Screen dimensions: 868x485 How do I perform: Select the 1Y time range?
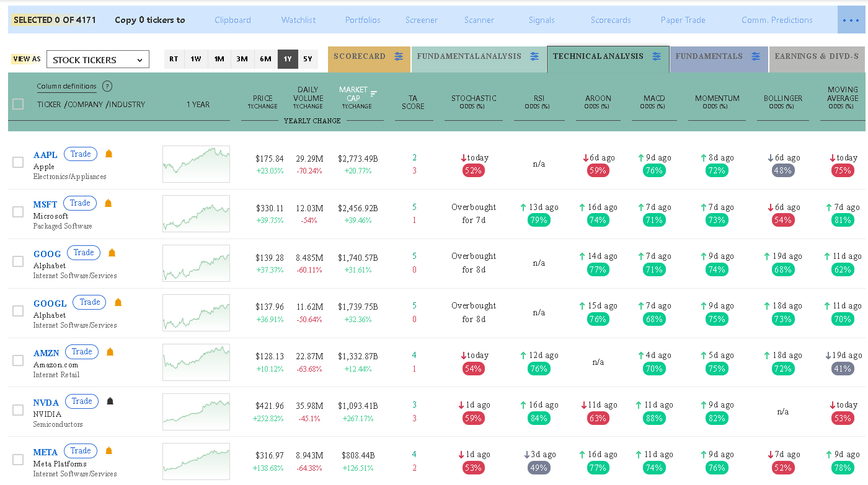click(x=288, y=59)
